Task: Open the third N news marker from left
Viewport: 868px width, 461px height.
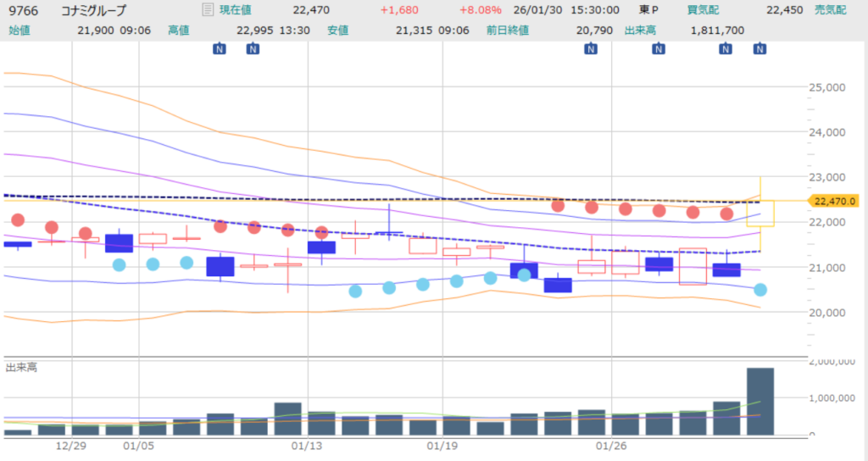Action: (591, 49)
